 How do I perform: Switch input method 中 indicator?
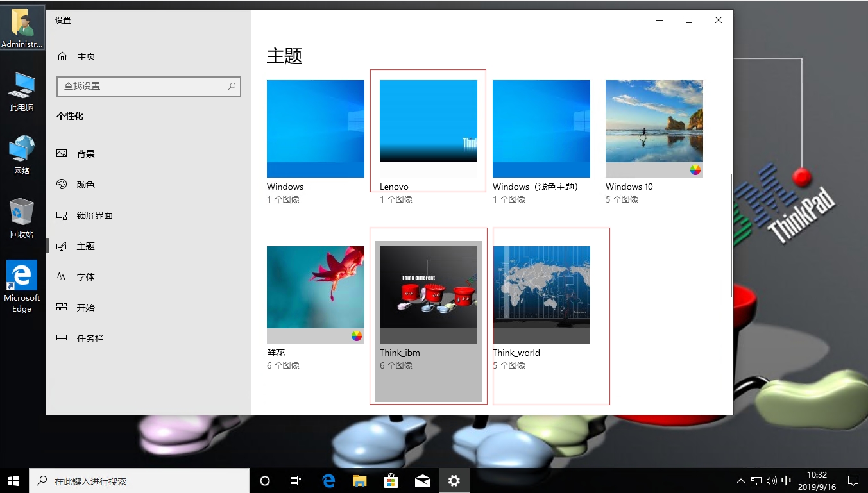point(787,481)
